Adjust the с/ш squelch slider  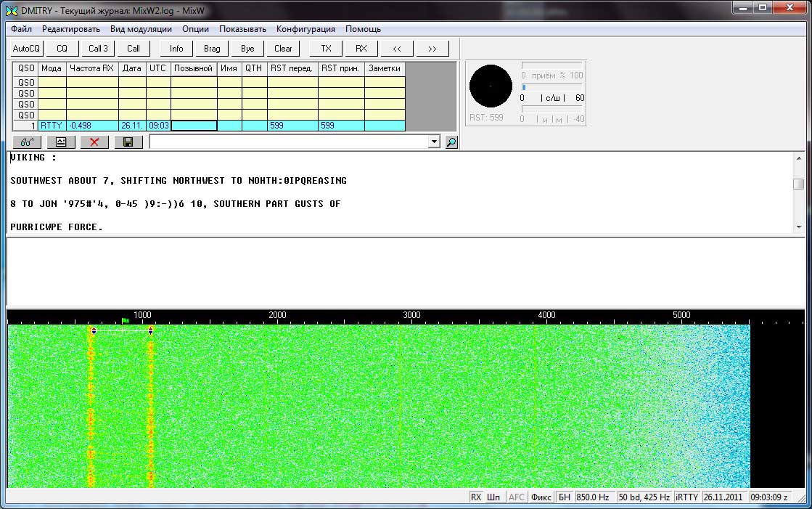coord(551,87)
